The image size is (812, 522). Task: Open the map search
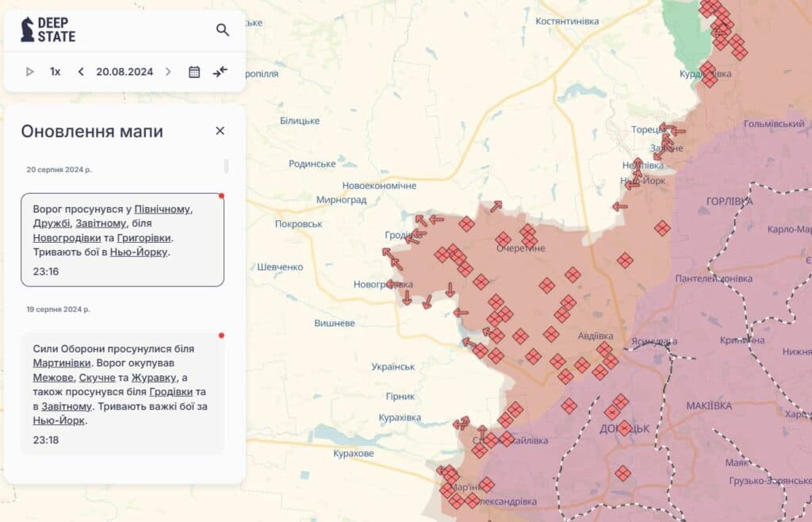pos(223,30)
